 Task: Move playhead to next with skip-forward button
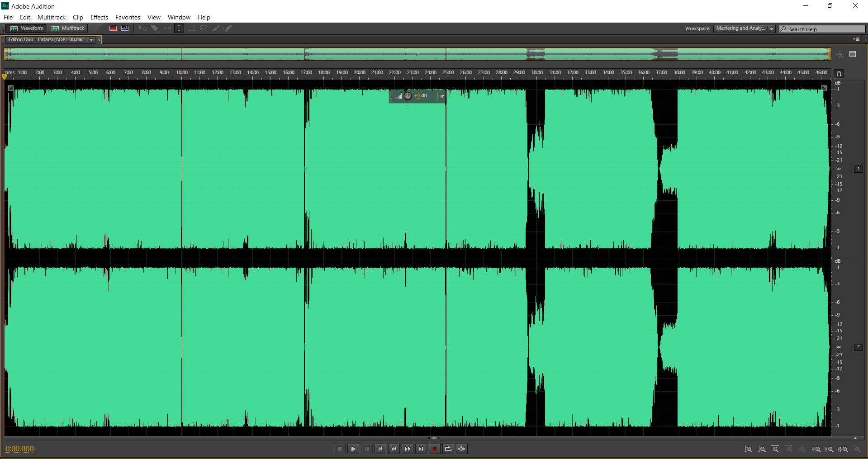pos(421,449)
